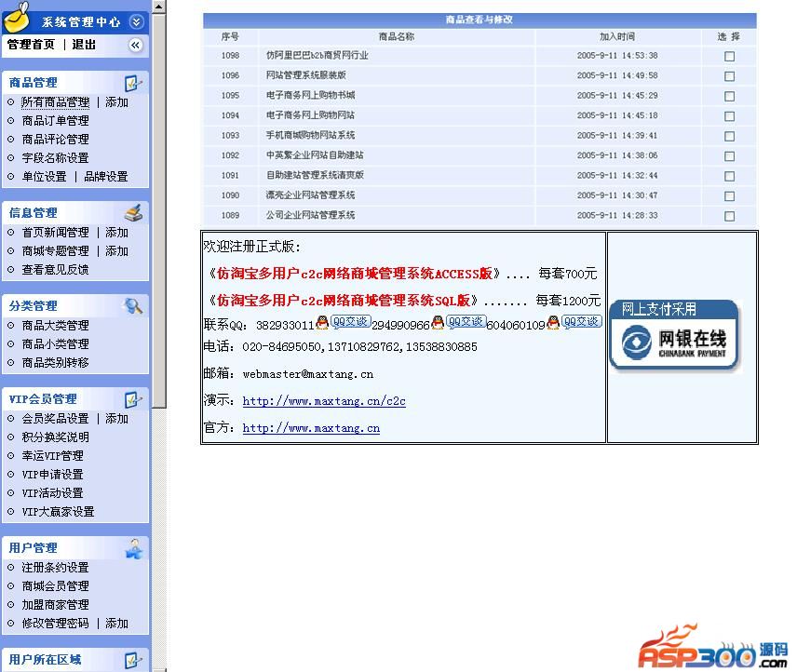The width and height of the screenshot is (797, 672).
Task: Click the 分类管理 magnifier icon
Action: [133, 305]
